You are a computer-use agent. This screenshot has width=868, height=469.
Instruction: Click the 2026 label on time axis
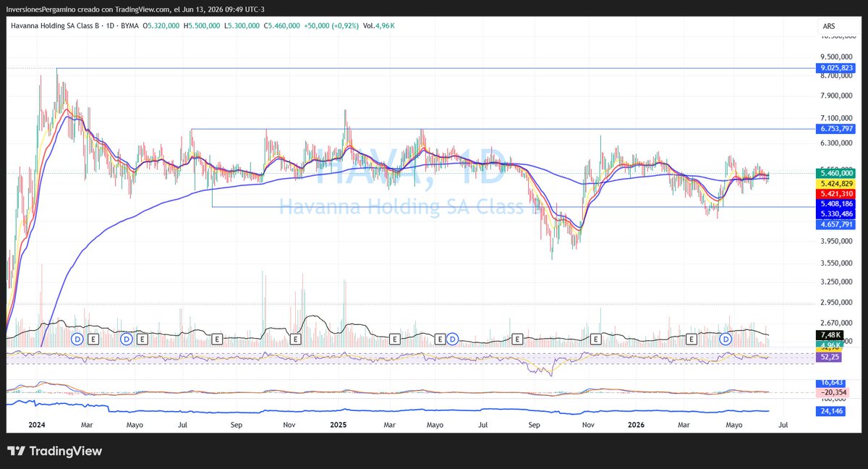(x=635, y=426)
